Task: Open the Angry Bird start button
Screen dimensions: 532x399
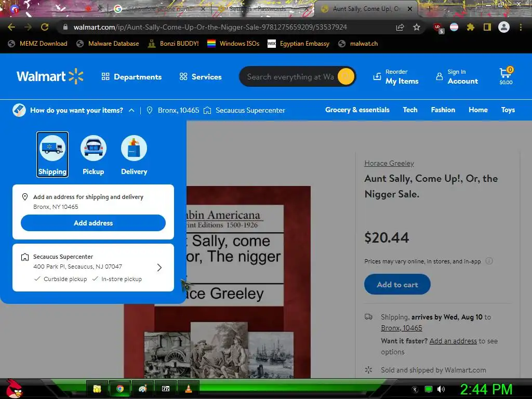Action: [x=15, y=389]
